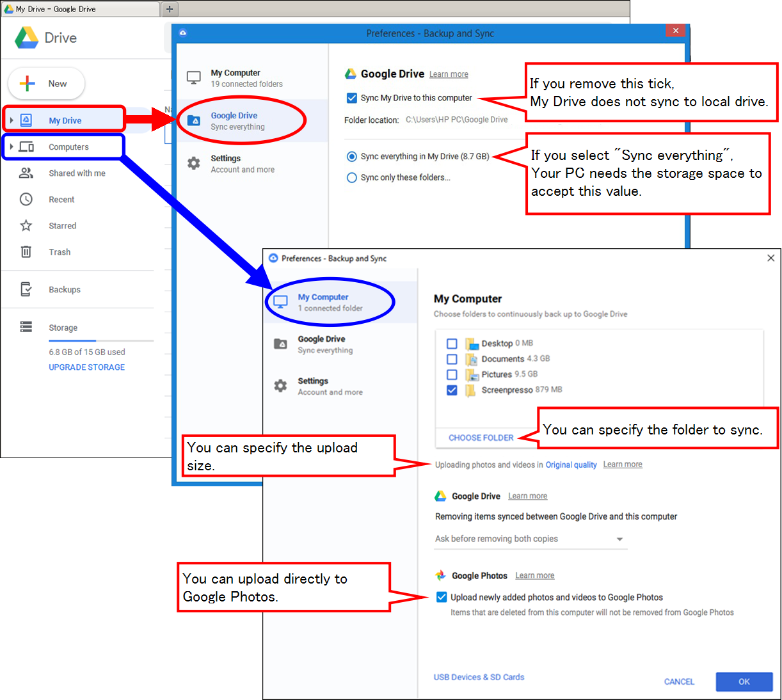
Task: Check the Pictures folder checkbox
Action: pos(452,374)
